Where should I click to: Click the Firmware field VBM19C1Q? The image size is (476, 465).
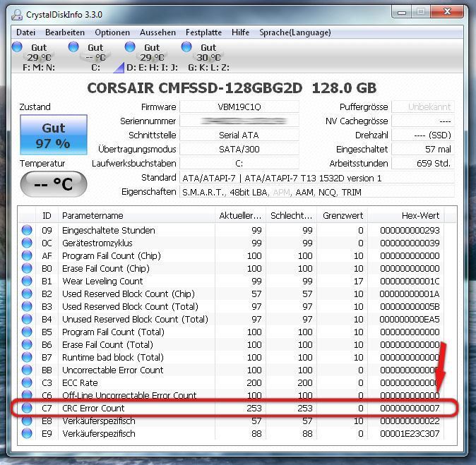point(239,107)
